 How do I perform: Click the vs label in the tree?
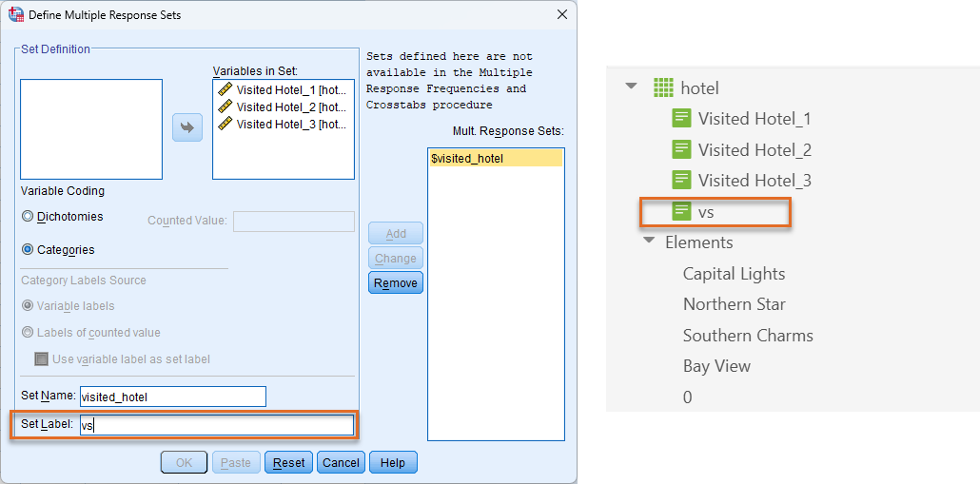[x=706, y=212]
